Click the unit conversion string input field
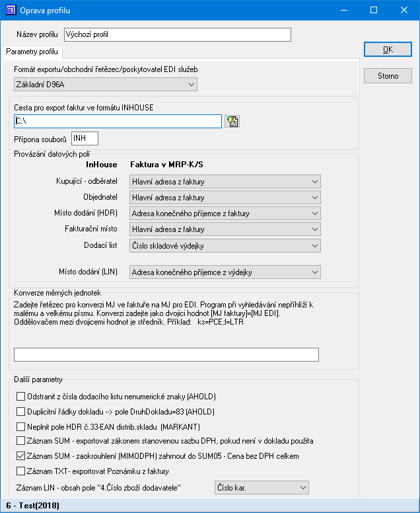420x513 pixels. [166, 355]
